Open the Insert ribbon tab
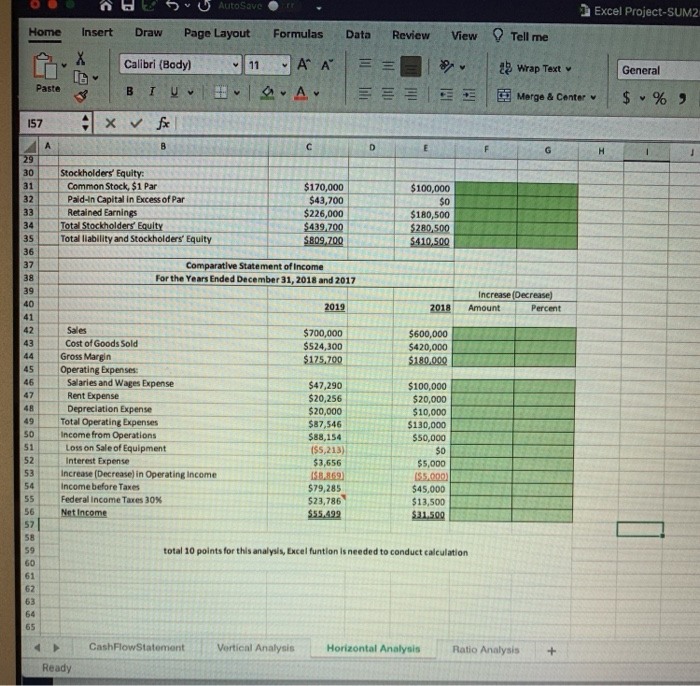 pos(97,33)
